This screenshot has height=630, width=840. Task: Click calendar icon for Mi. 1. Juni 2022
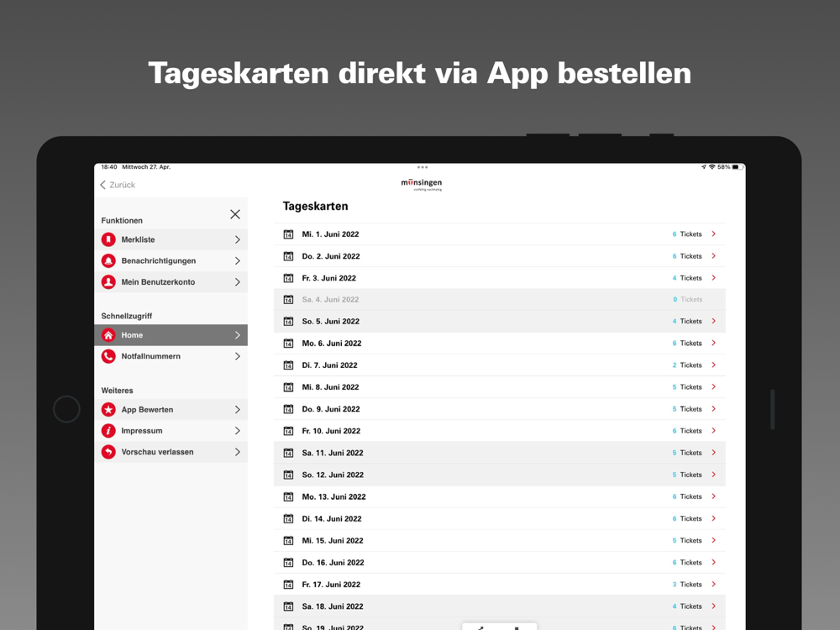pos(288,234)
